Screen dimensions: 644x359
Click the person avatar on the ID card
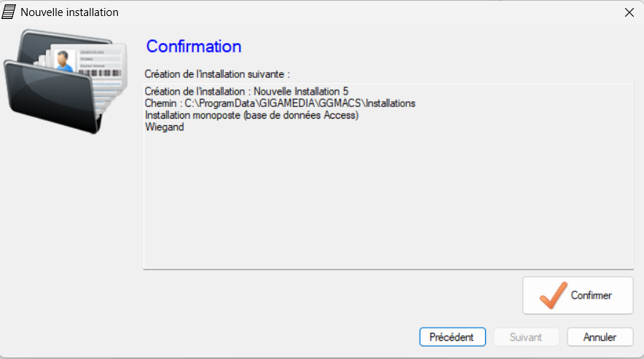63,60
